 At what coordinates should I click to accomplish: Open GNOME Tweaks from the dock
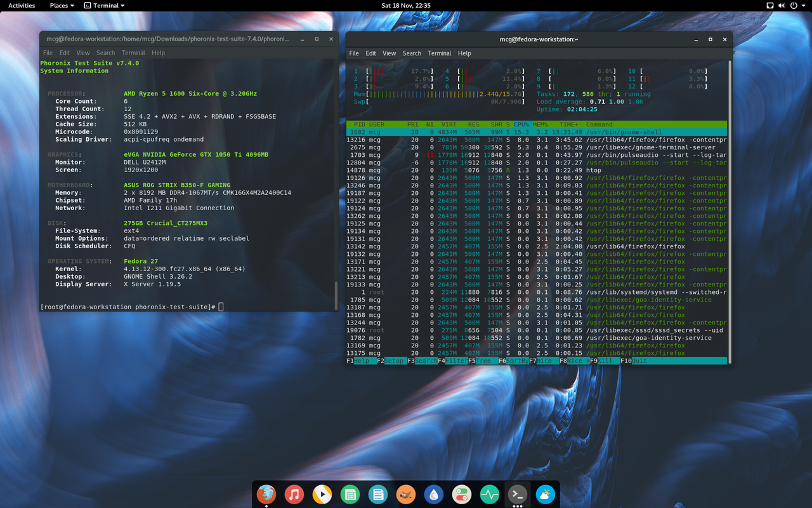[x=461, y=495]
